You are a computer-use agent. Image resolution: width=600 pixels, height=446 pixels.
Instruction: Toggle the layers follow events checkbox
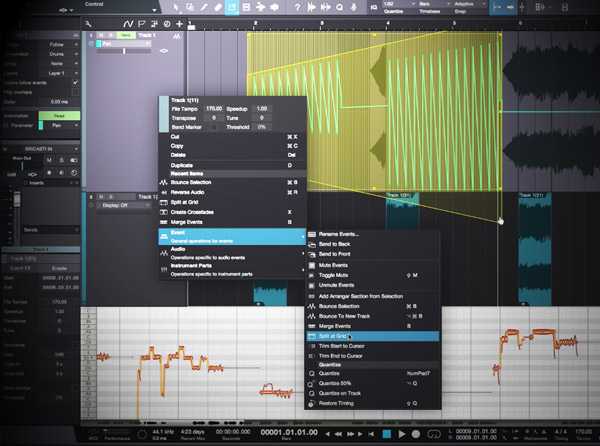75,83
